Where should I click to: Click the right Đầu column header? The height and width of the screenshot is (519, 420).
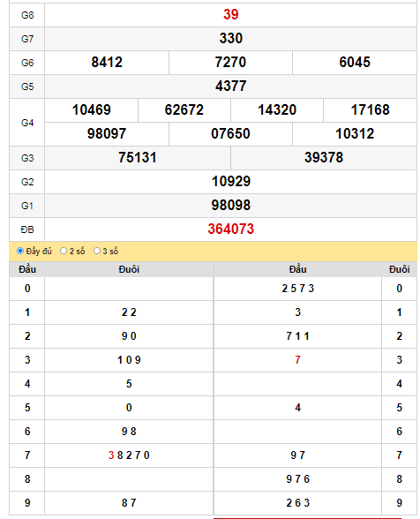297,269
